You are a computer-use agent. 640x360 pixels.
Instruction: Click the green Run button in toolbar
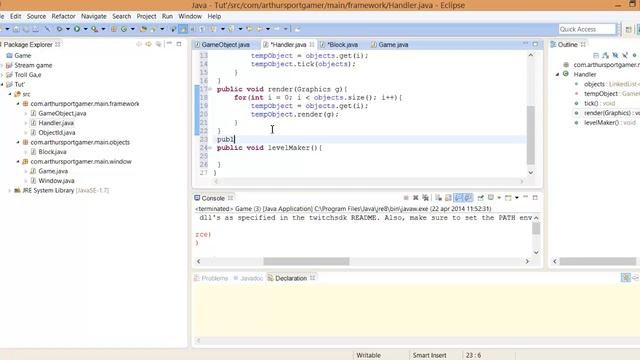(x=77, y=29)
